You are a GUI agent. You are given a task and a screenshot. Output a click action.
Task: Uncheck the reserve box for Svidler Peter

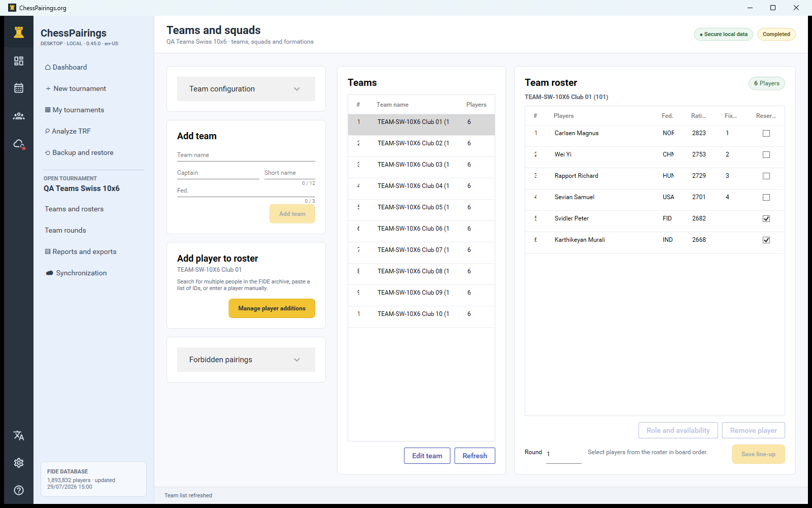[x=766, y=219]
